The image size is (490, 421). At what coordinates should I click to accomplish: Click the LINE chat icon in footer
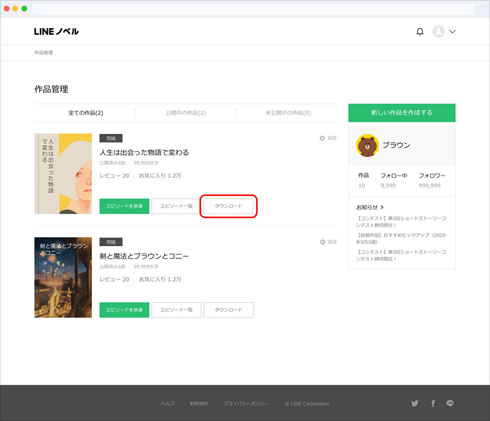450,404
